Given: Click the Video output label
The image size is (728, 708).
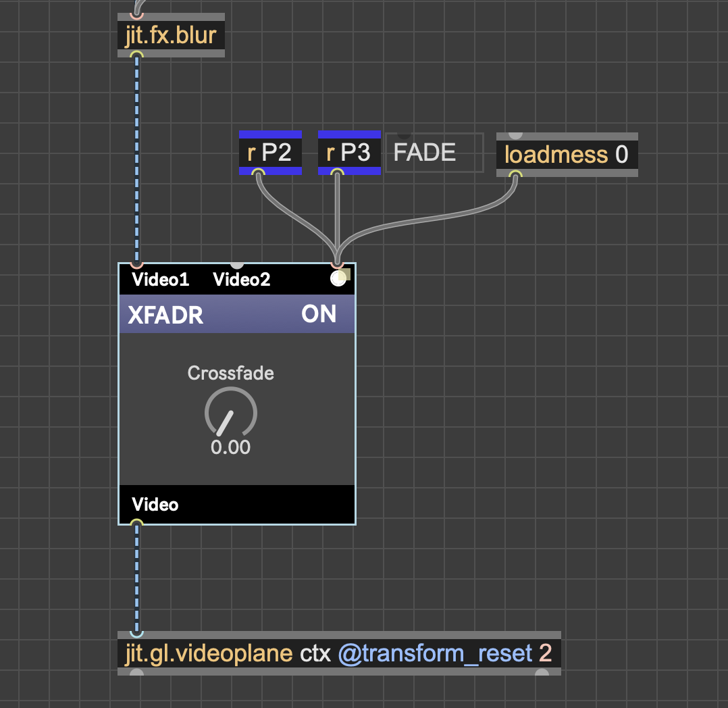Looking at the screenshot, I should [155, 505].
